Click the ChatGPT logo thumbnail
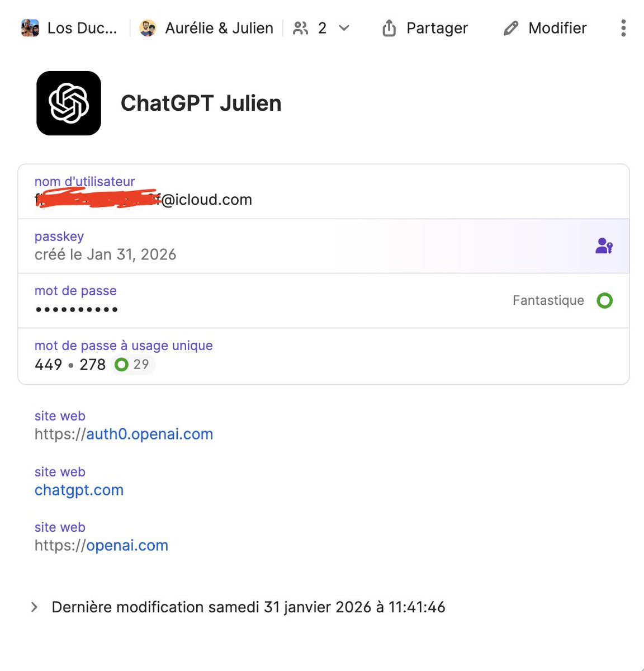The image size is (644, 671). pyautogui.click(x=69, y=103)
